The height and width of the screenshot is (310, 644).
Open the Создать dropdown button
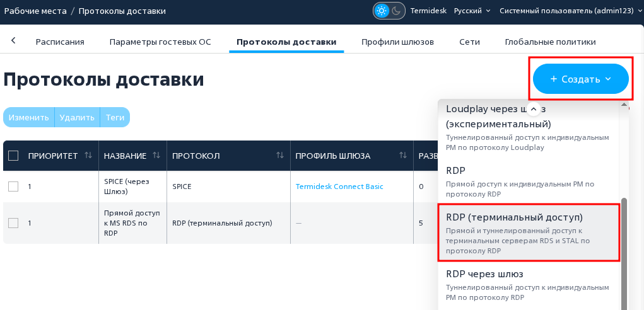pos(581,79)
